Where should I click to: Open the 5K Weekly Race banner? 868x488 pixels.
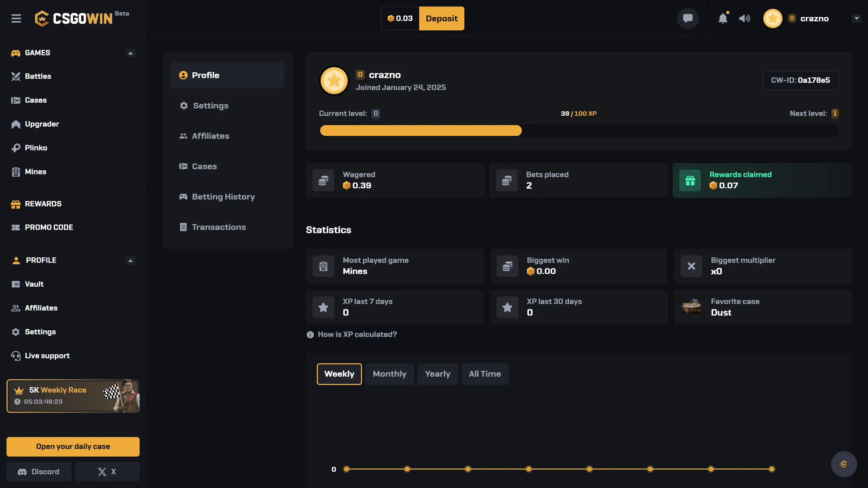pos(73,396)
